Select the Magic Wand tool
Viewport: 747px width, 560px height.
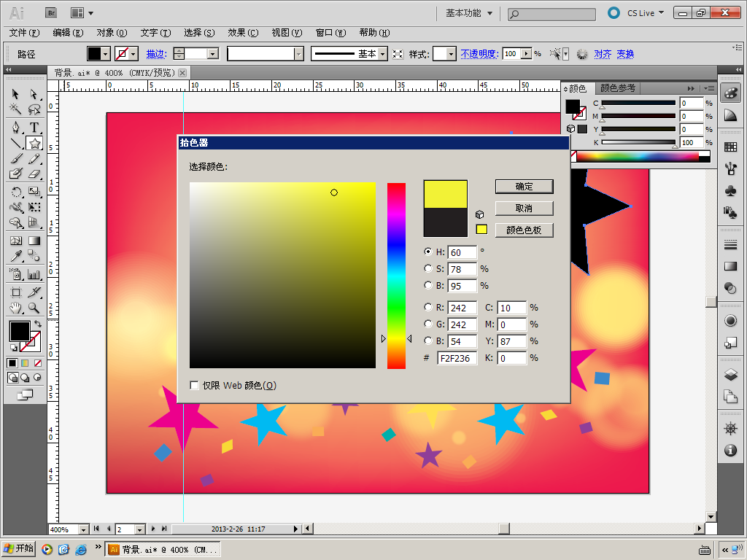[x=15, y=109]
